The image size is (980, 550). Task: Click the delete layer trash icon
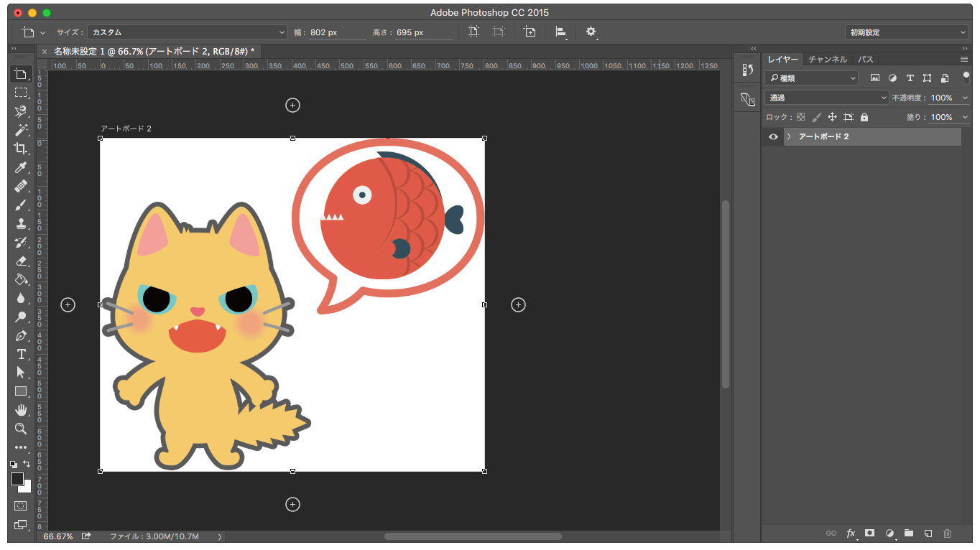click(x=947, y=533)
